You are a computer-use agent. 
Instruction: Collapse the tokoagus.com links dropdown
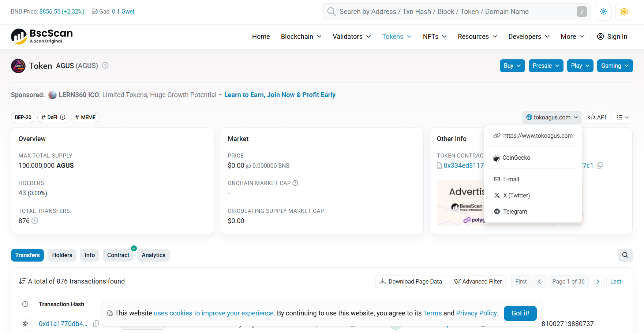552,117
